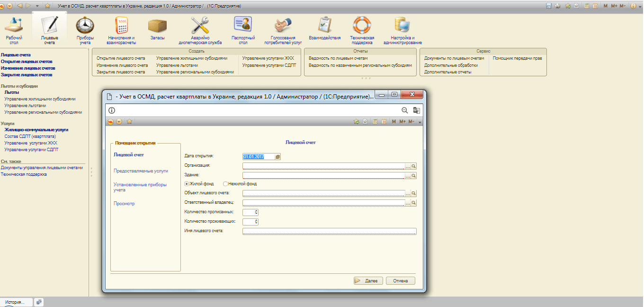Viewport: 644px width, 307px height.
Task: Open Закрытие лицевых счетов sidebar link
Action: click(27, 75)
